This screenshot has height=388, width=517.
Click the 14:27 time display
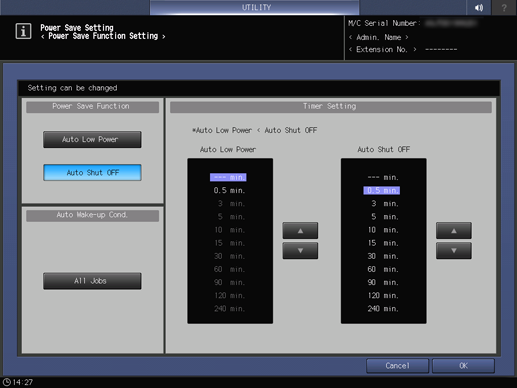[23, 382]
